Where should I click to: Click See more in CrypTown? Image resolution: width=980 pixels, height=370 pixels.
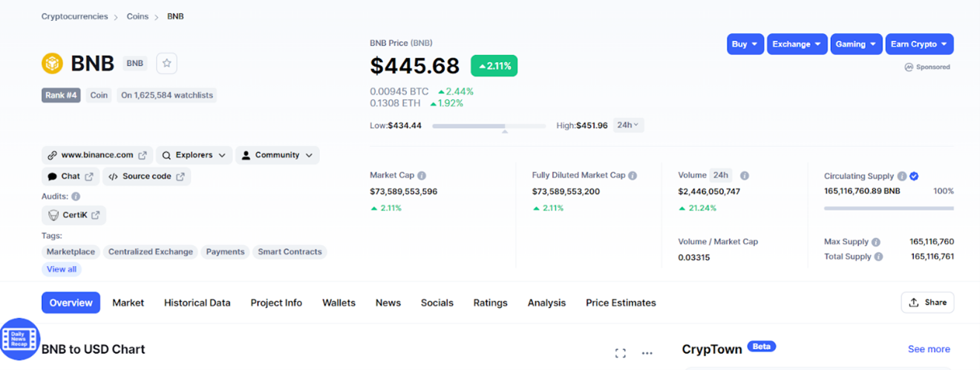pos(929,349)
